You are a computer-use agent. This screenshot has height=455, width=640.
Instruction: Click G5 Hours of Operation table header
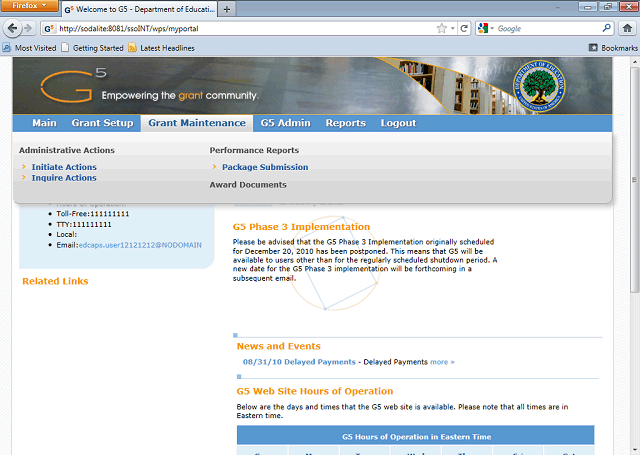click(416, 437)
